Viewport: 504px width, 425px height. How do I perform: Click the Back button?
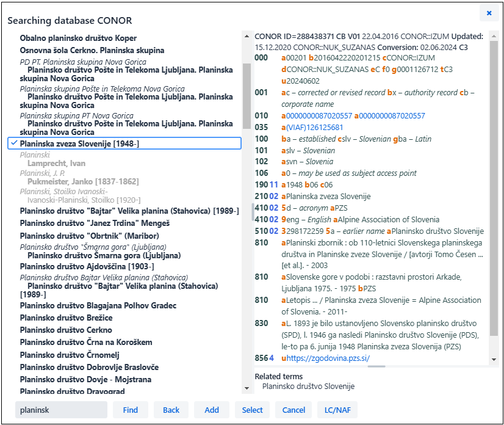click(171, 410)
